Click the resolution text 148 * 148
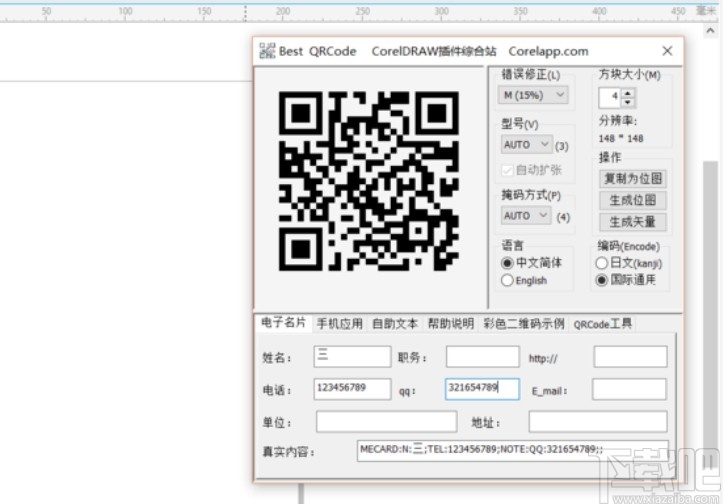The height and width of the screenshot is (504, 723). 621,138
